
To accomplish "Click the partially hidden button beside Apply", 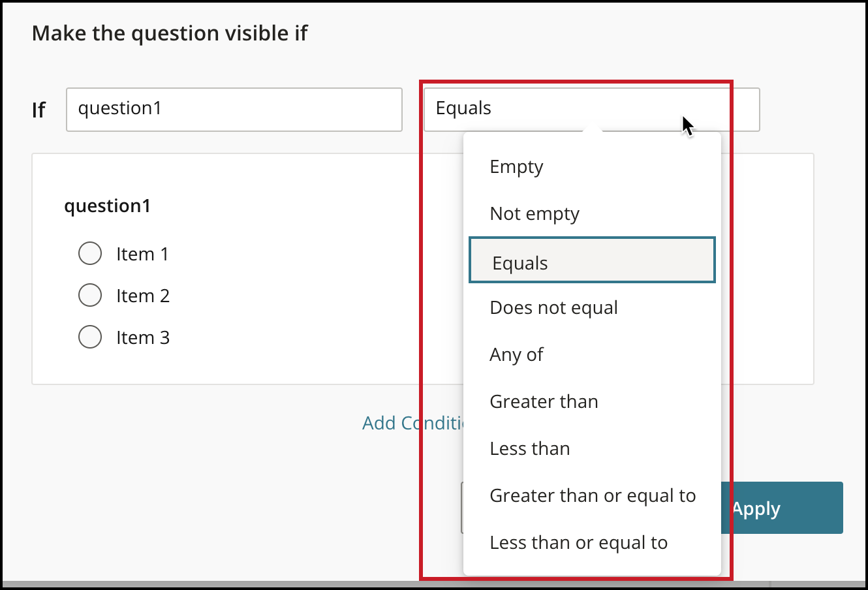I will coord(461,508).
